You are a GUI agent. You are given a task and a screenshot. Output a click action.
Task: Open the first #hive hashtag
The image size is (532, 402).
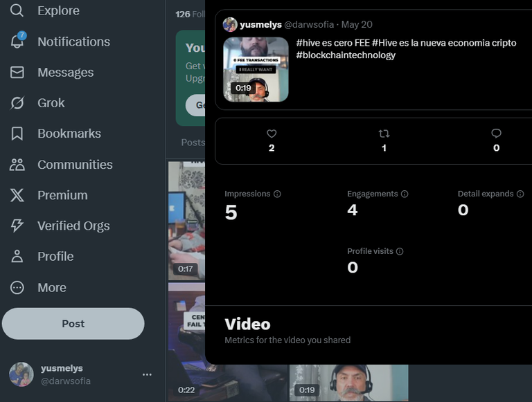click(306, 43)
